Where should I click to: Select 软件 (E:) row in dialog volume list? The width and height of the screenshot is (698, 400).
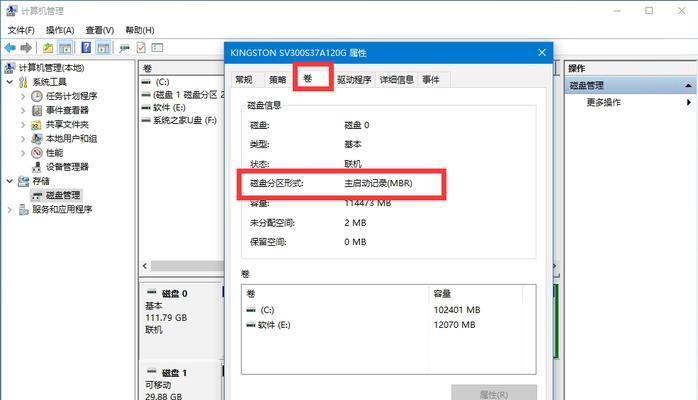click(x=388, y=325)
